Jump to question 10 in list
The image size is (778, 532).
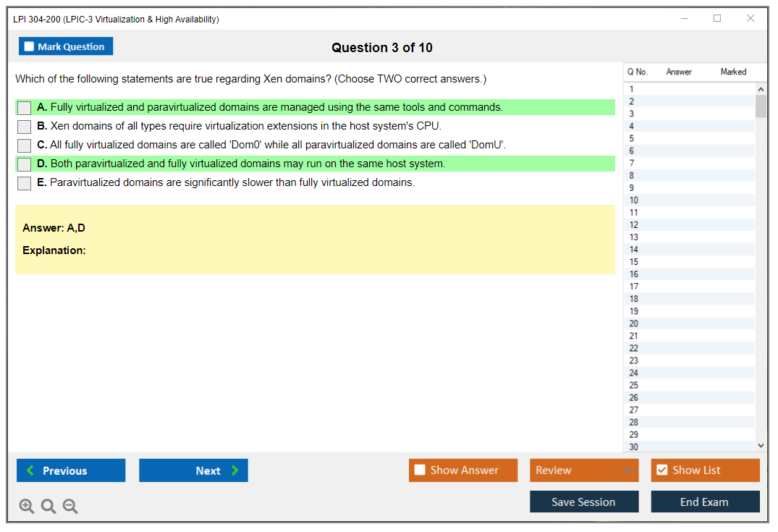click(x=634, y=200)
